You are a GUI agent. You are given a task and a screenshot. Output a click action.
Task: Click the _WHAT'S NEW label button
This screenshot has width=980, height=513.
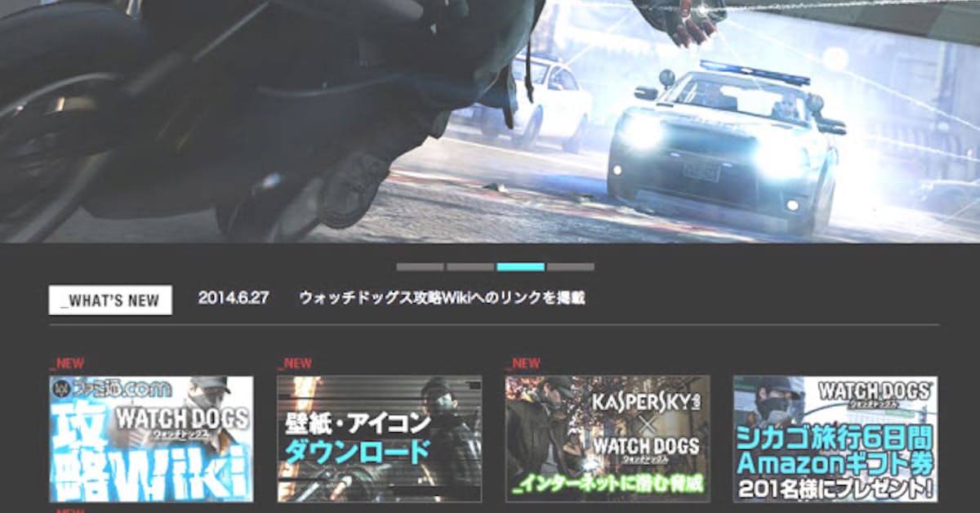[x=110, y=300]
